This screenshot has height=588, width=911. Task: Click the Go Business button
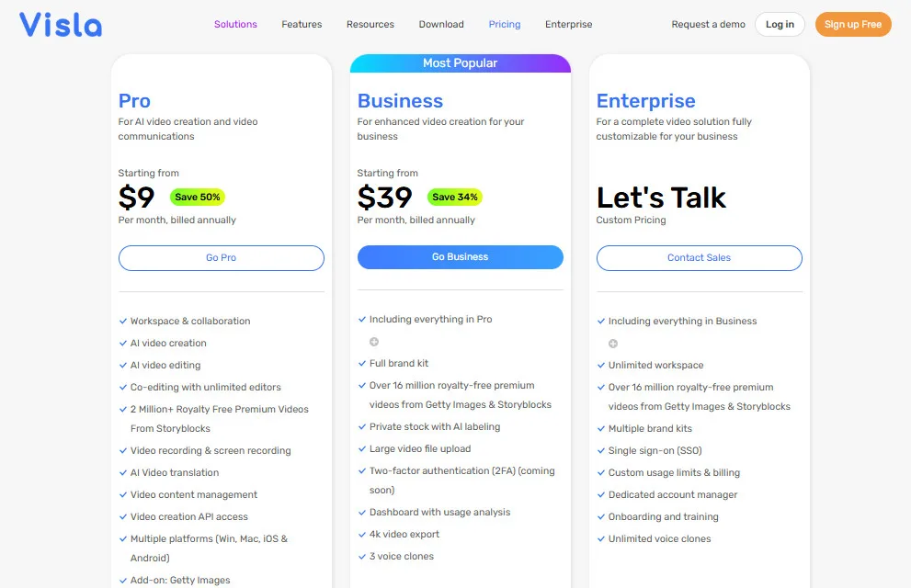(460, 258)
